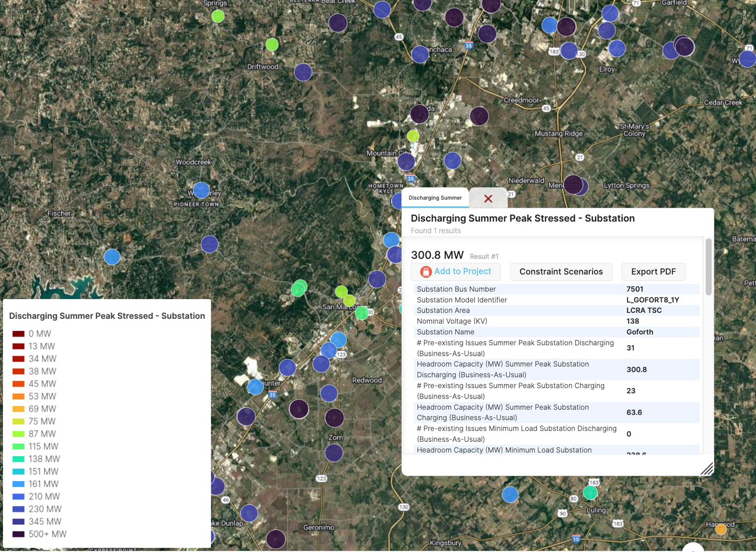Click the dark purple marker left of Creedmoor
This screenshot has width=756, height=552.
point(479,116)
